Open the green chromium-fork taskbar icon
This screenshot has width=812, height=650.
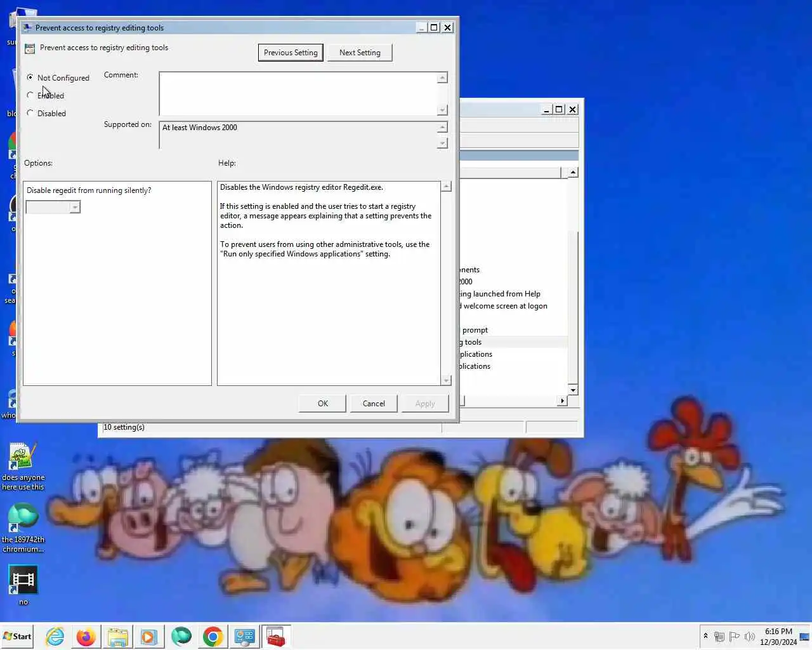point(181,636)
